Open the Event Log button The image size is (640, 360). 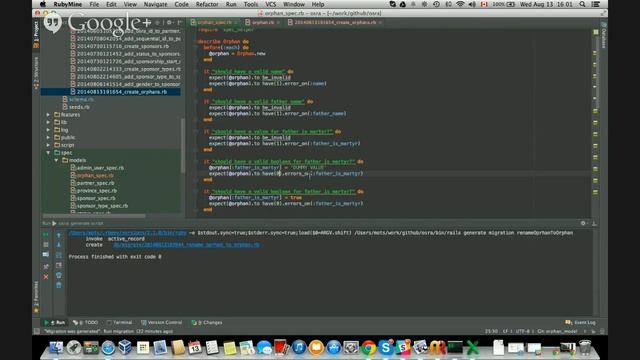point(581,322)
